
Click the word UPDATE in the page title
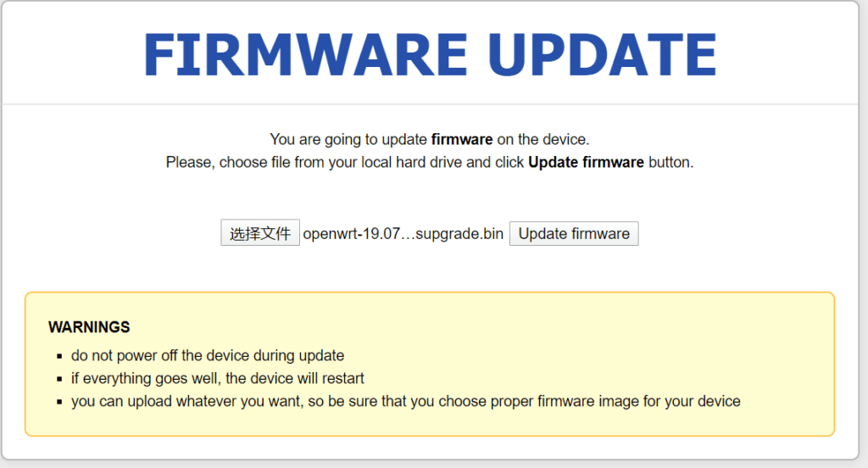pyautogui.click(x=603, y=54)
